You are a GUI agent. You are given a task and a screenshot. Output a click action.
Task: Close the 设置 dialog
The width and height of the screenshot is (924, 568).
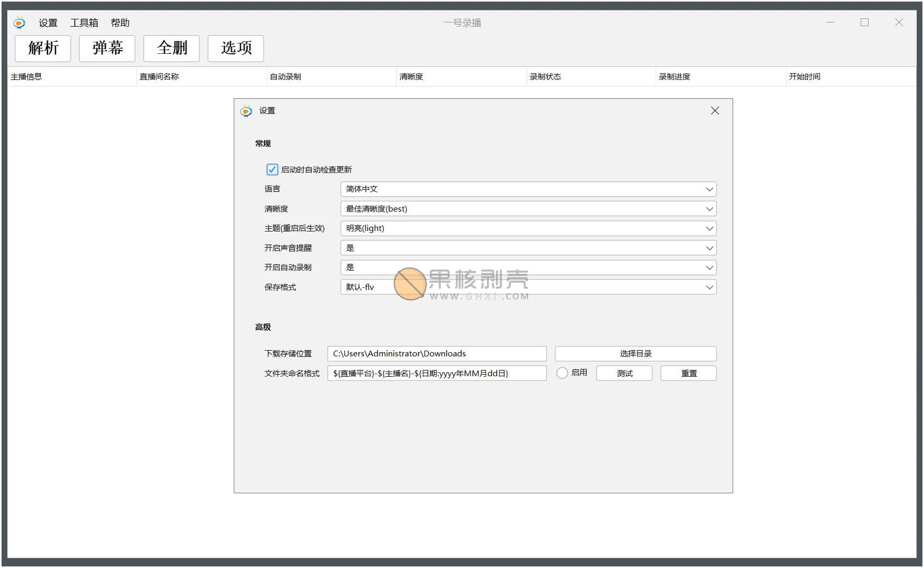(x=715, y=111)
